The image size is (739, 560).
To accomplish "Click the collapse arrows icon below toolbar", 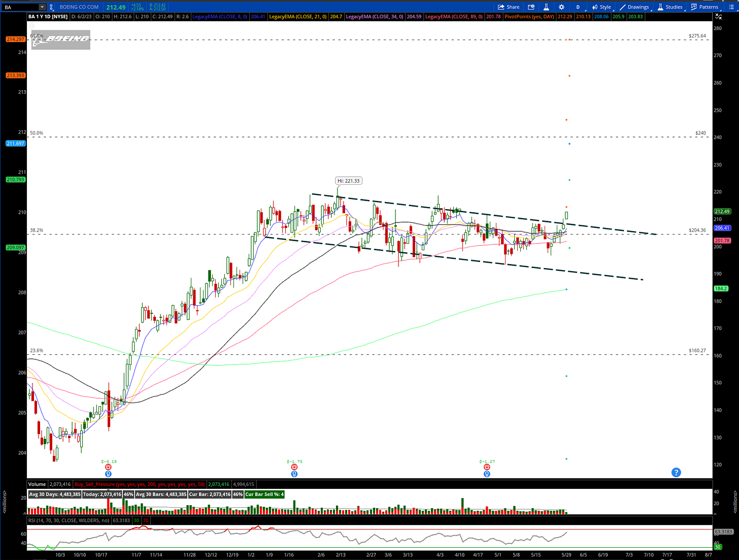I will 718,17.
